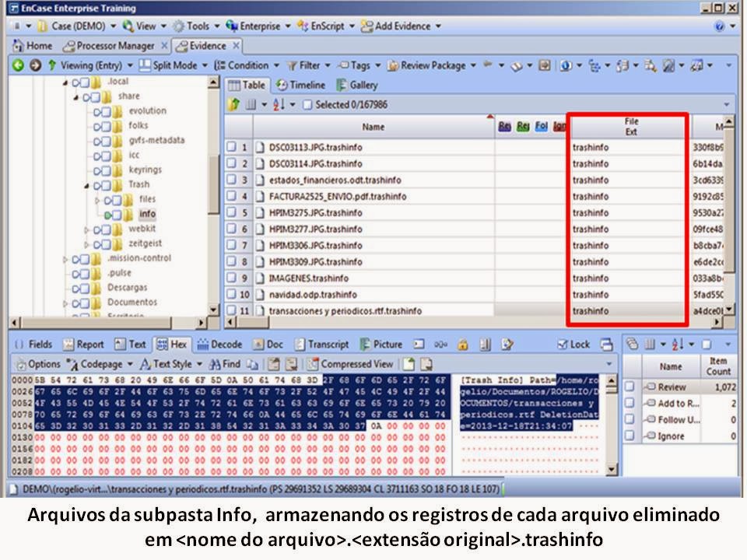Close the Evidence tab
The image size is (747, 560).
[x=236, y=46]
